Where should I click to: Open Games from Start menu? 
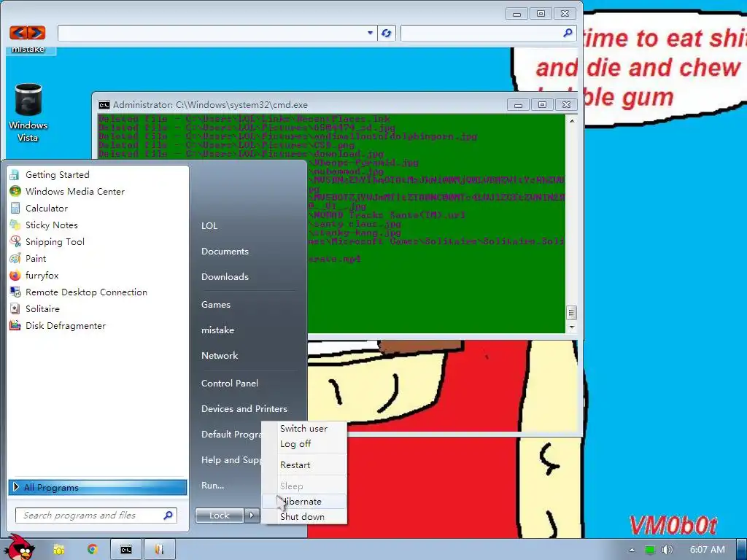tap(216, 305)
